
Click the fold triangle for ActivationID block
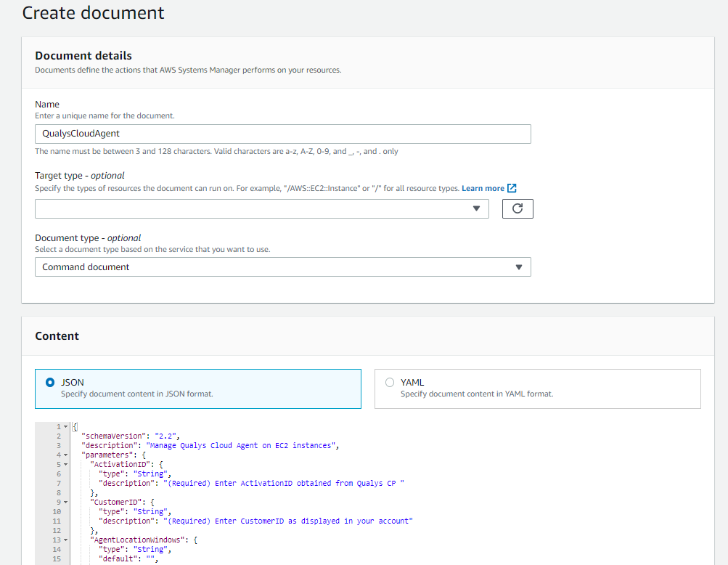[64, 464]
